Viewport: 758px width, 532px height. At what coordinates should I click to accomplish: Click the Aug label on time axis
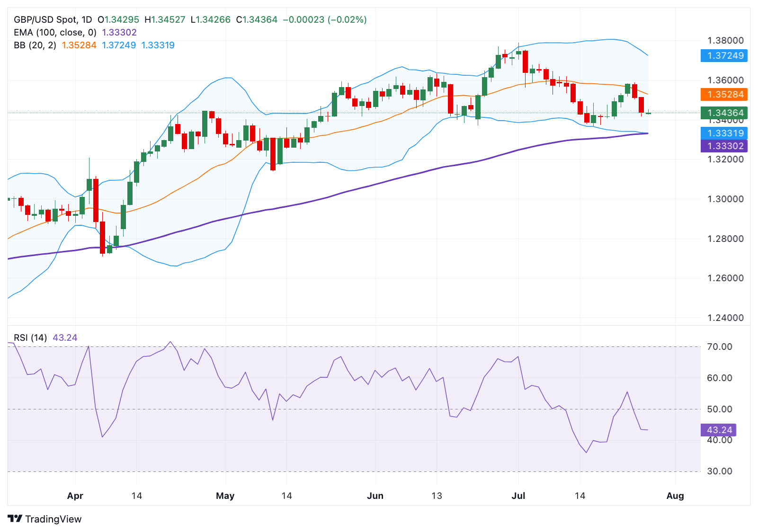[675, 496]
